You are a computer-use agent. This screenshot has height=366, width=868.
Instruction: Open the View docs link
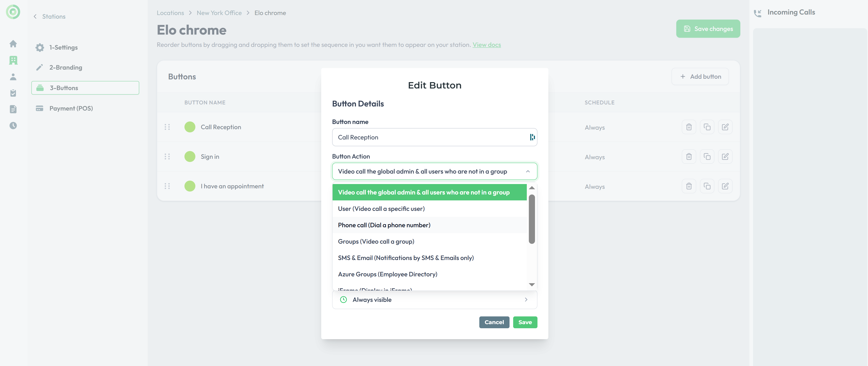[487, 45]
